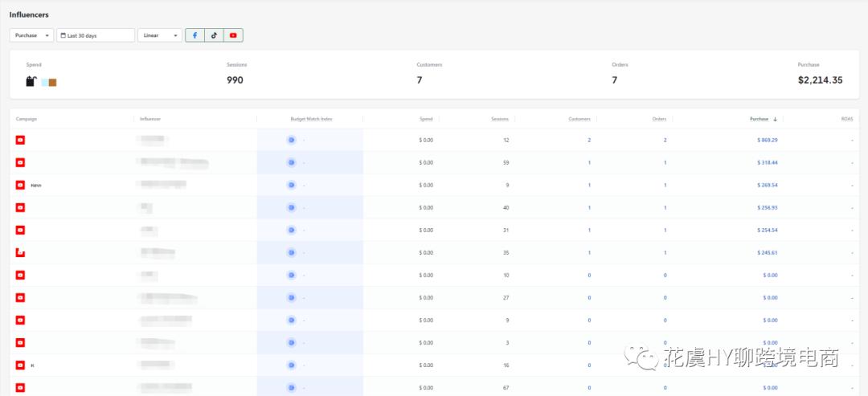The image size is (868, 396).
Task: Click the calendar icon in date field
Action: point(63,35)
